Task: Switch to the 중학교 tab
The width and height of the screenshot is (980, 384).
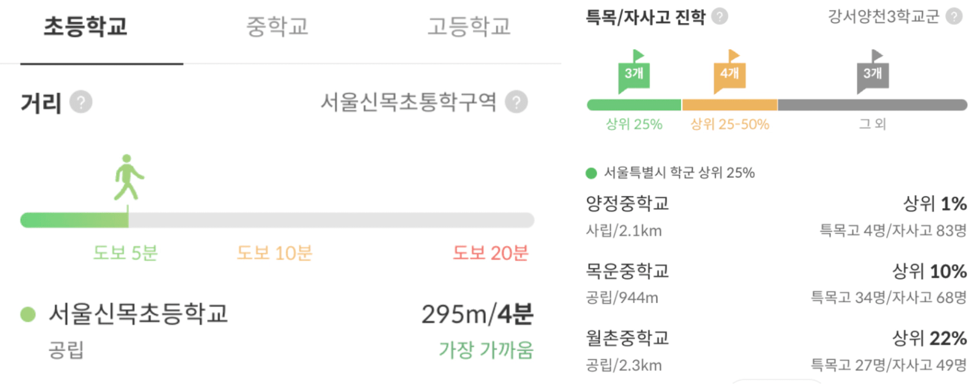Action: coord(277,27)
